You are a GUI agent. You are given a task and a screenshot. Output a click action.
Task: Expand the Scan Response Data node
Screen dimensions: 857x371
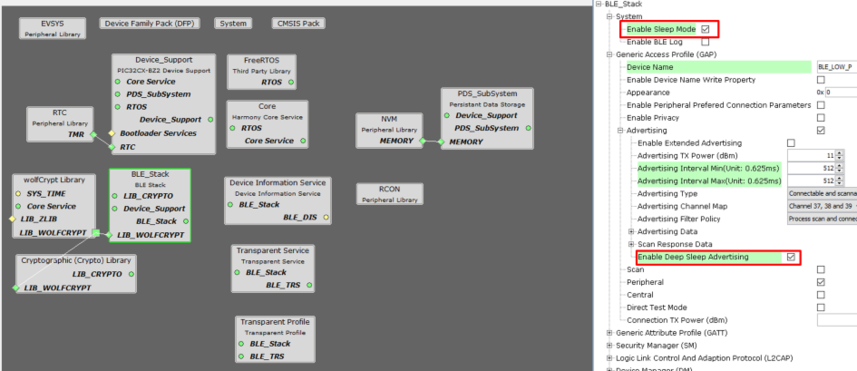point(631,244)
